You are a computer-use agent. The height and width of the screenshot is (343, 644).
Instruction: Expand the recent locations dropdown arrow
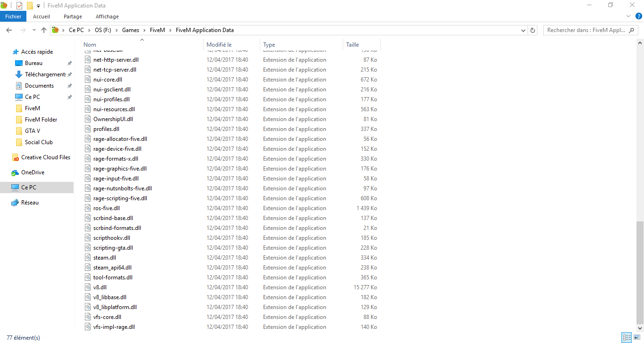click(34, 30)
